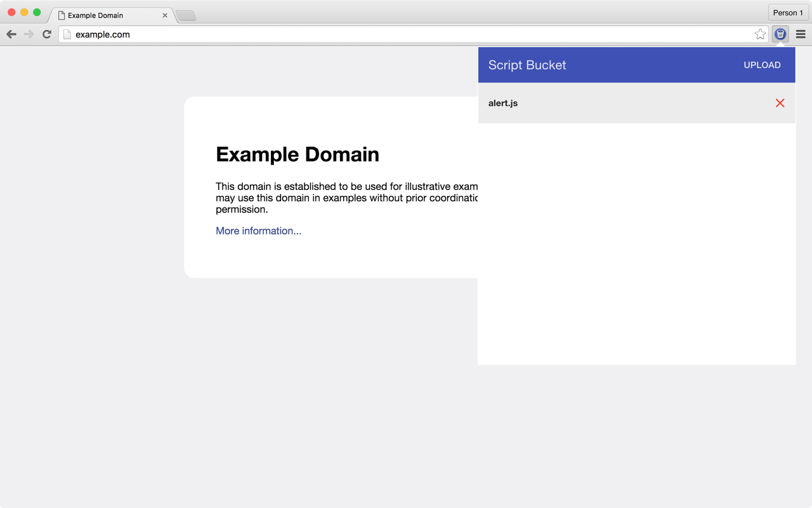This screenshot has width=812, height=508.
Task: Focus the example.com address bar
Action: click(413, 34)
